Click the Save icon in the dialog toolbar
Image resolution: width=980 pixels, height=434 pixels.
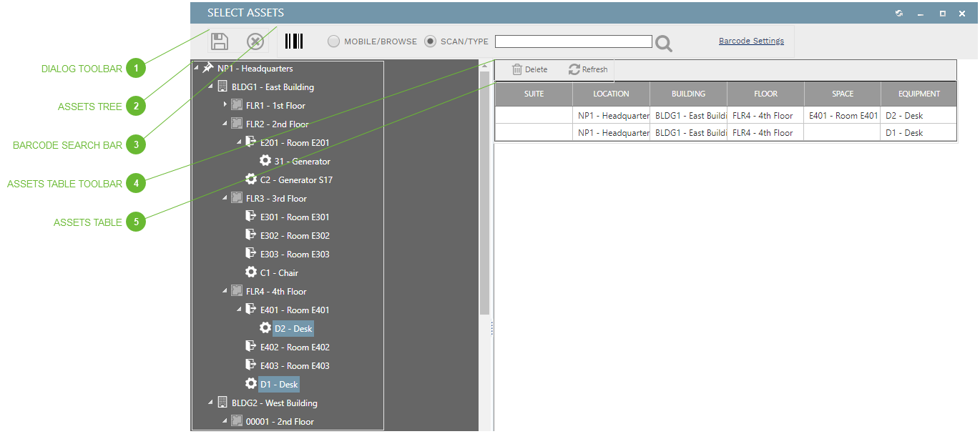point(219,41)
